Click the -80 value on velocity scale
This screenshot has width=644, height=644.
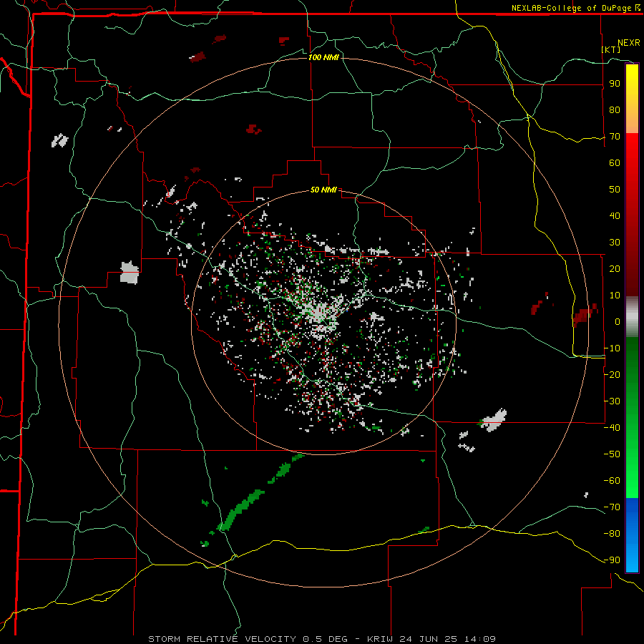pyautogui.click(x=612, y=534)
